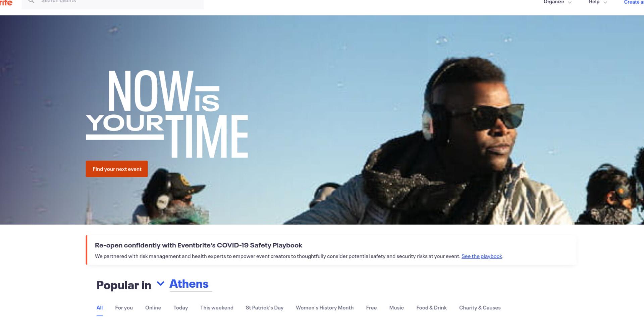644x335 pixels.
Task: Show Free events tab
Action: coord(371,308)
